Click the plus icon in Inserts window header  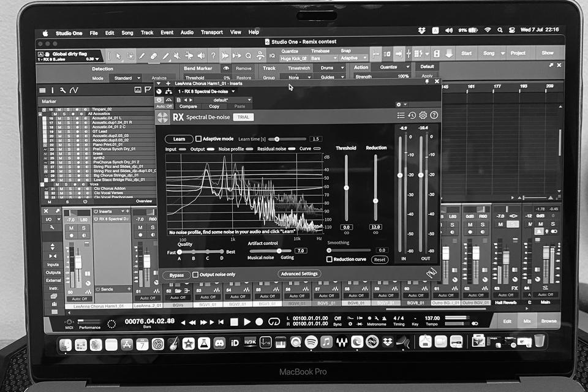click(168, 83)
